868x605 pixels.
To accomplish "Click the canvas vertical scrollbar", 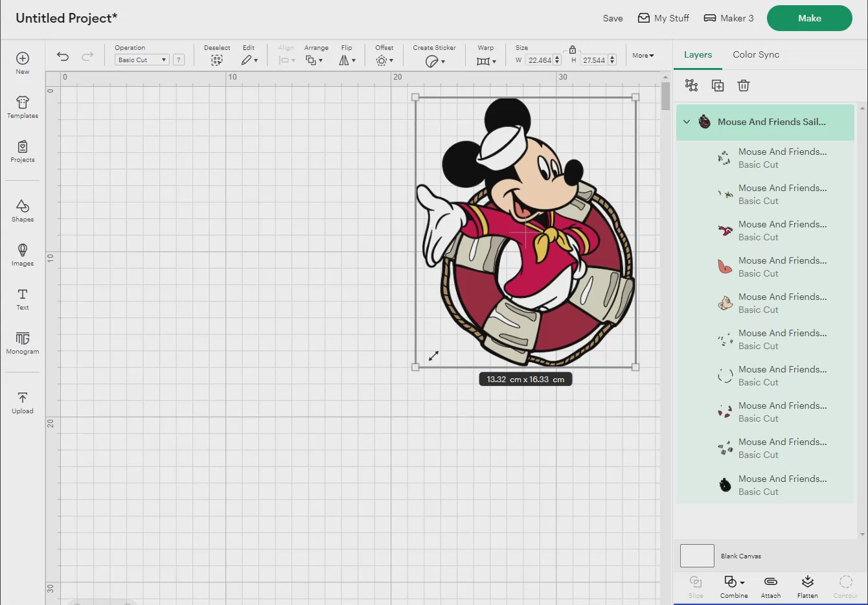I will [665, 97].
